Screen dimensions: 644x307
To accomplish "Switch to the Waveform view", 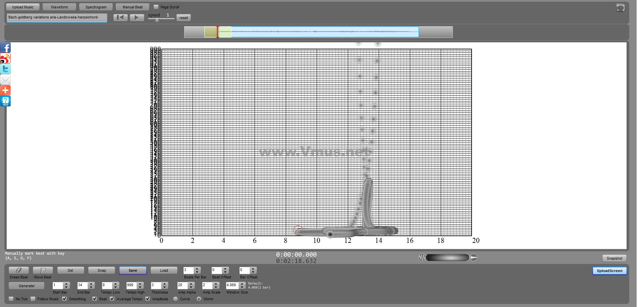I will [59, 7].
